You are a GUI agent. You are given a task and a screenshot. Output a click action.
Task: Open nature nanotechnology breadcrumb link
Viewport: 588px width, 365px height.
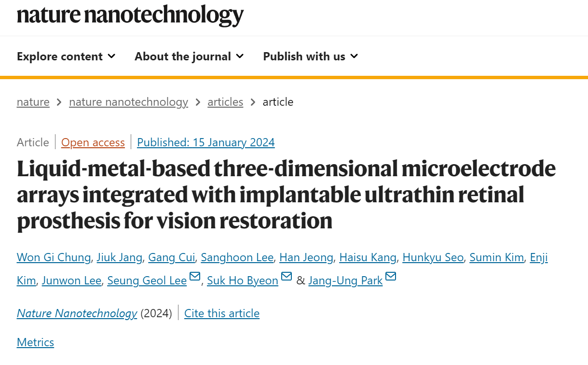(x=128, y=102)
